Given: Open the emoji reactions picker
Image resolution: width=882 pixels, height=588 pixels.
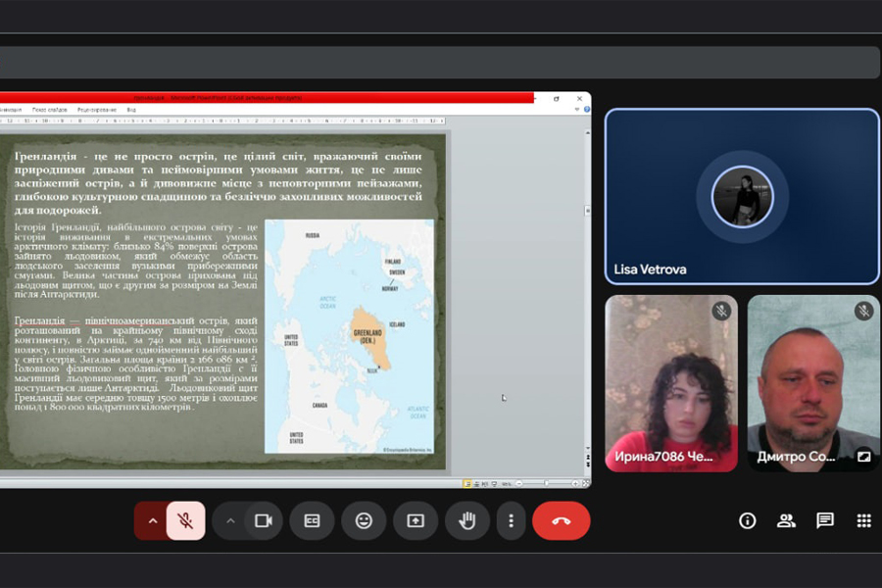Looking at the screenshot, I should (364, 520).
